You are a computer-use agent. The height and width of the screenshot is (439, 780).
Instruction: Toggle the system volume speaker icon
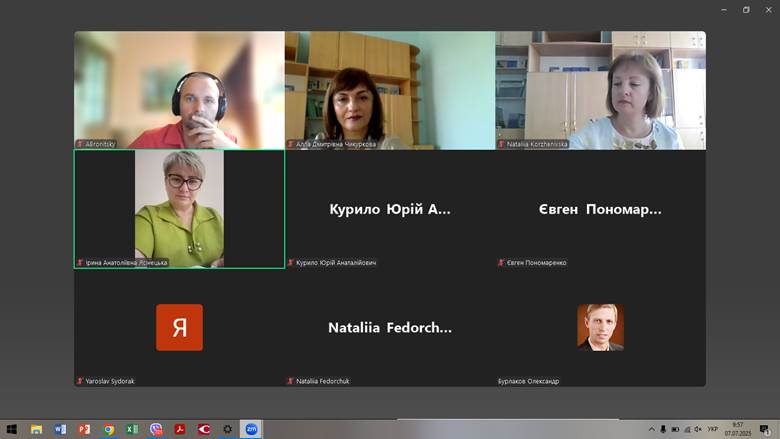click(697, 429)
